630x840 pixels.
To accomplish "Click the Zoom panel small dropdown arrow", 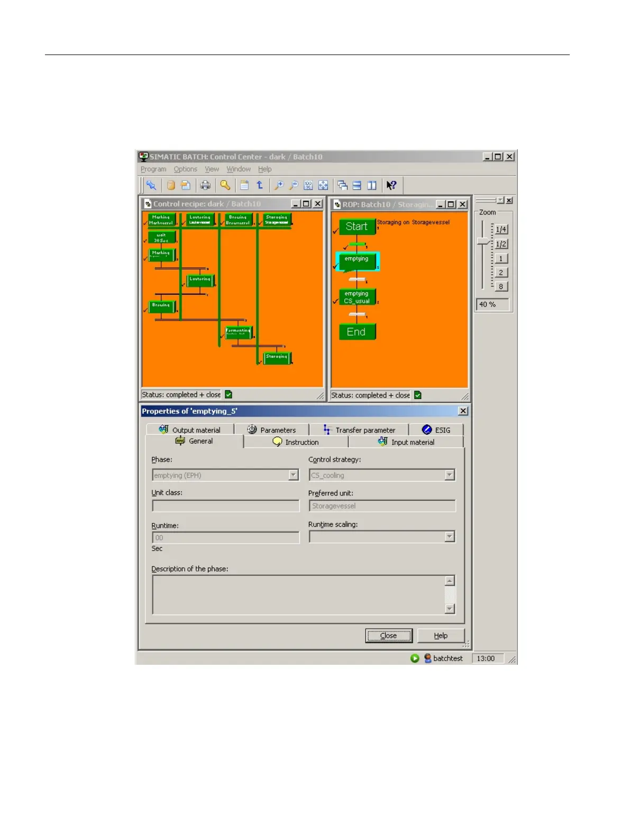I will pyautogui.click(x=500, y=200).
